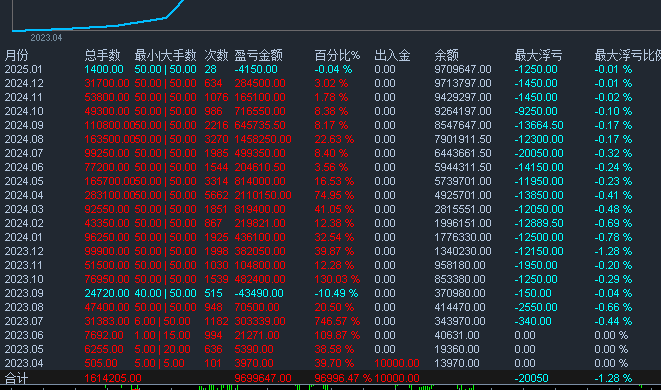Screen dimensions: 661x390
Task: Click trade count 3314
Action: click(216, 181)
